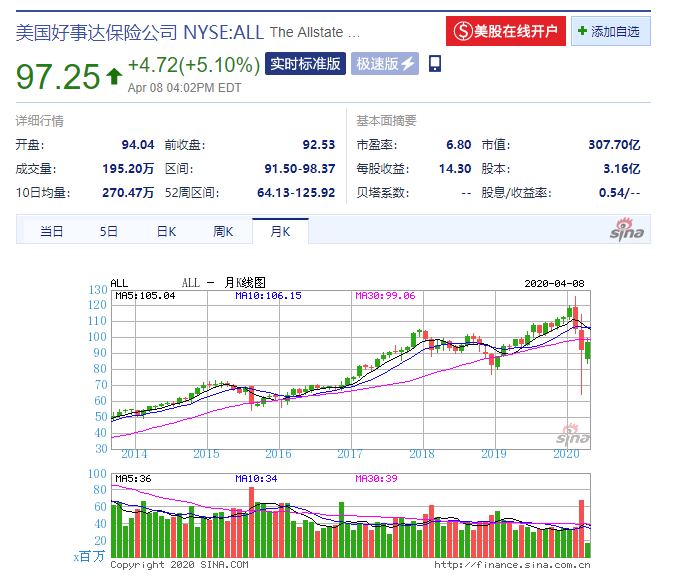This screenshot has width=673, height=586.
Task: Click the green plus icon in 添加自选
Action: pyautogui.click(x=582, y=31)
